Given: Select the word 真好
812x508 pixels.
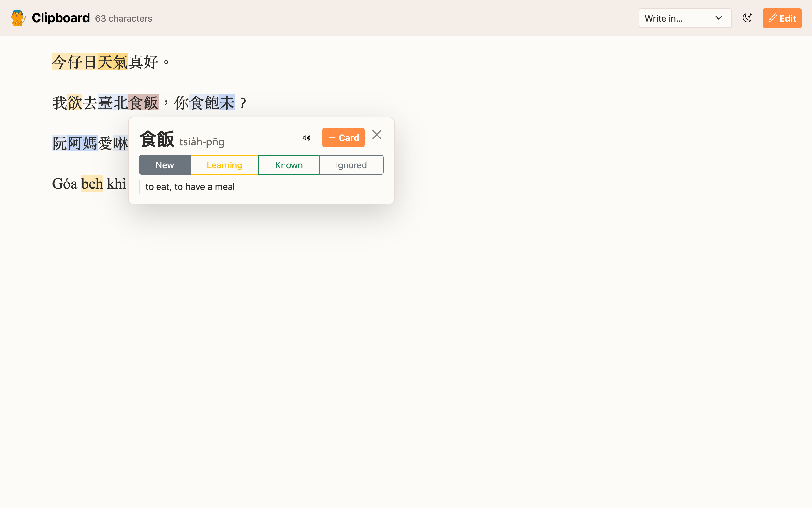Looking at the screenshot, I should 143,62.
